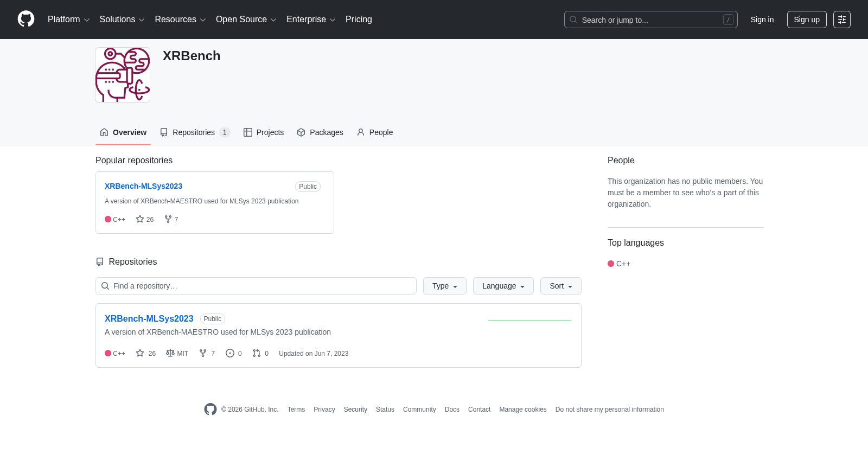This screenshot has height=467, width=868.
Task: Switch to the Packages tab
Action: coord(320,132)
